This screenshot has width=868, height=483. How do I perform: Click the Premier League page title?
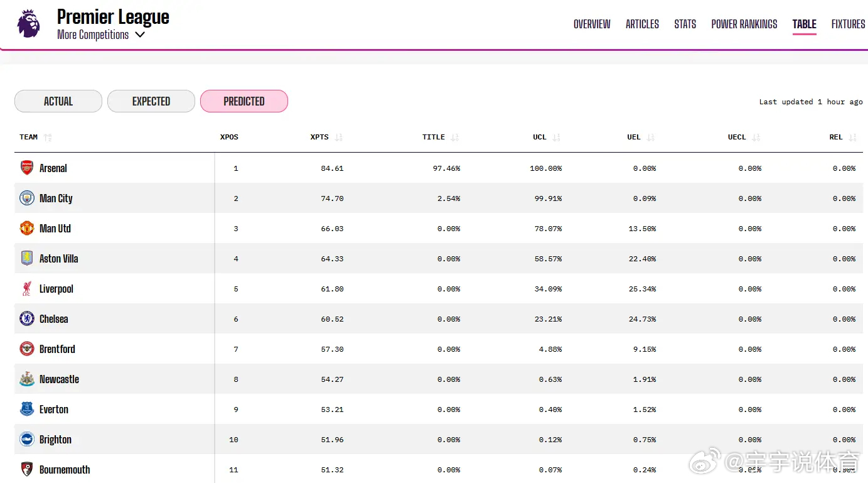[x=113, y=16]
